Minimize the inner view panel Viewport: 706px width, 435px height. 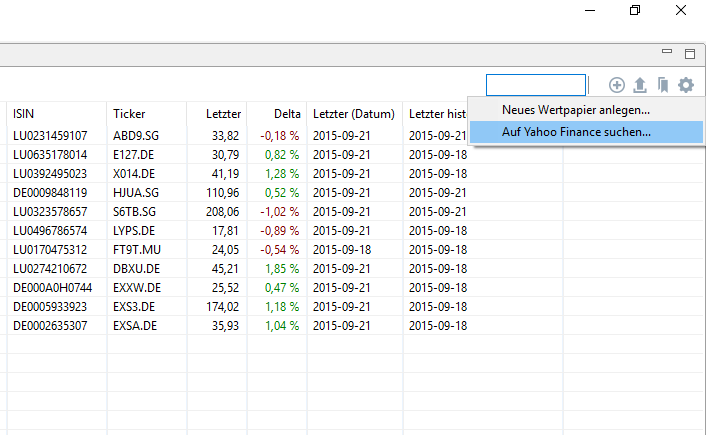(667, 53)
